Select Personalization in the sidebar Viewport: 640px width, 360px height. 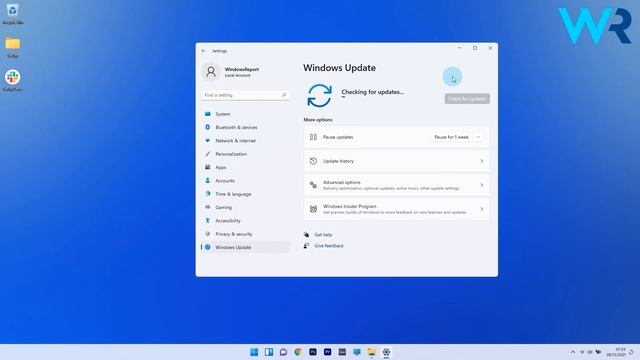(245, 154)
